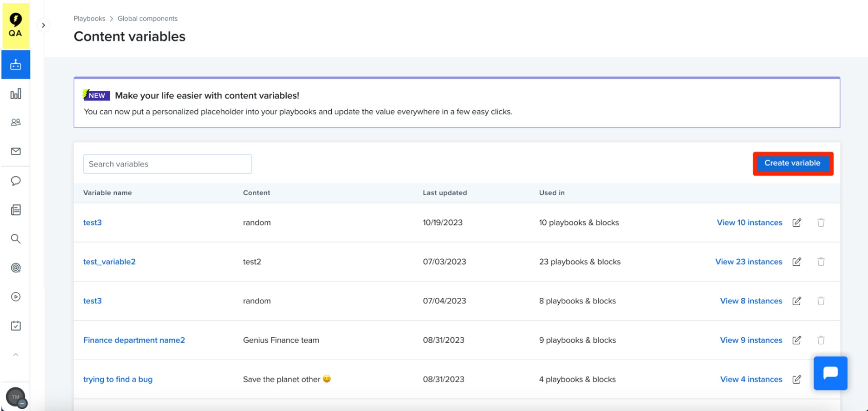Screen dimensions: 868x411
Task: Click the Last updated column header
Action: [x=445, y=193]
